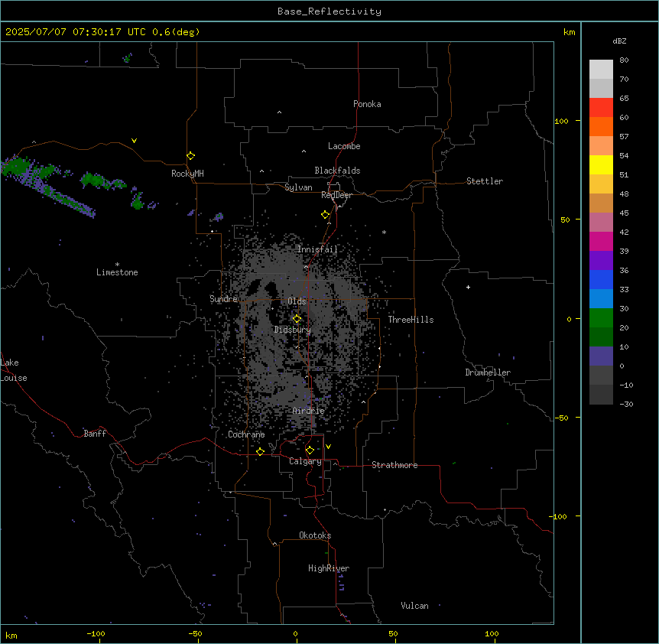Click the yellow V marker northwest of RockyMH
The height and width of the screenshot is (644, 659).
click(x=134, y=141)
